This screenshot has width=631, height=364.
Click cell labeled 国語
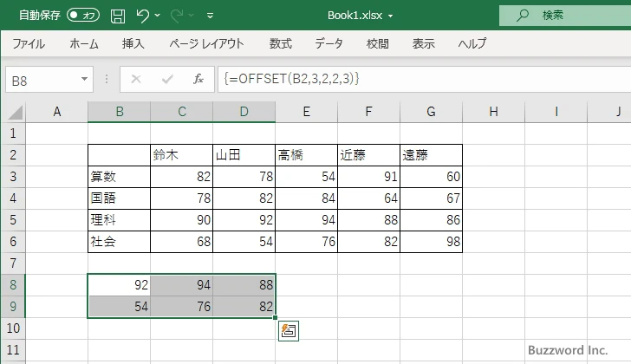coord(119,198)
